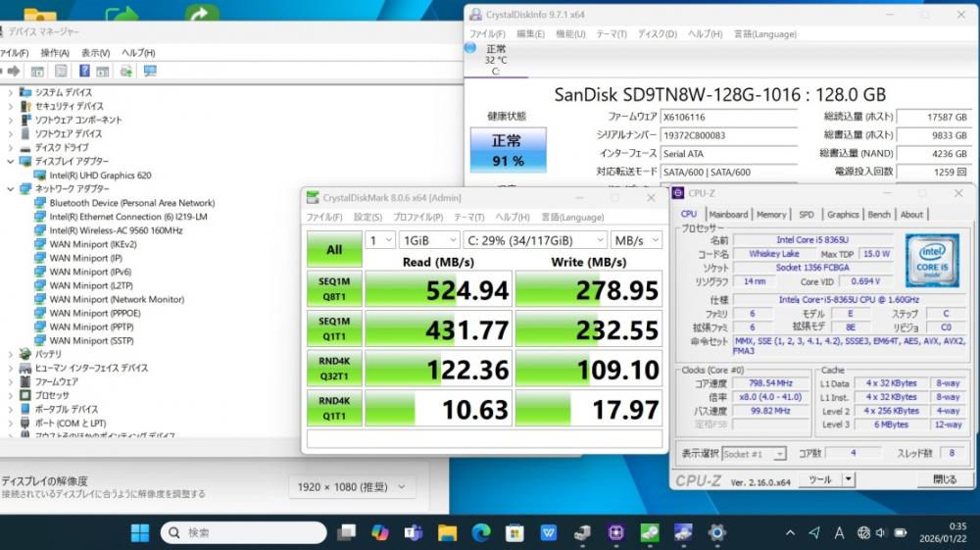Open the Socket #1 selector in CPU-Z
980x550 pixels.
754,454
